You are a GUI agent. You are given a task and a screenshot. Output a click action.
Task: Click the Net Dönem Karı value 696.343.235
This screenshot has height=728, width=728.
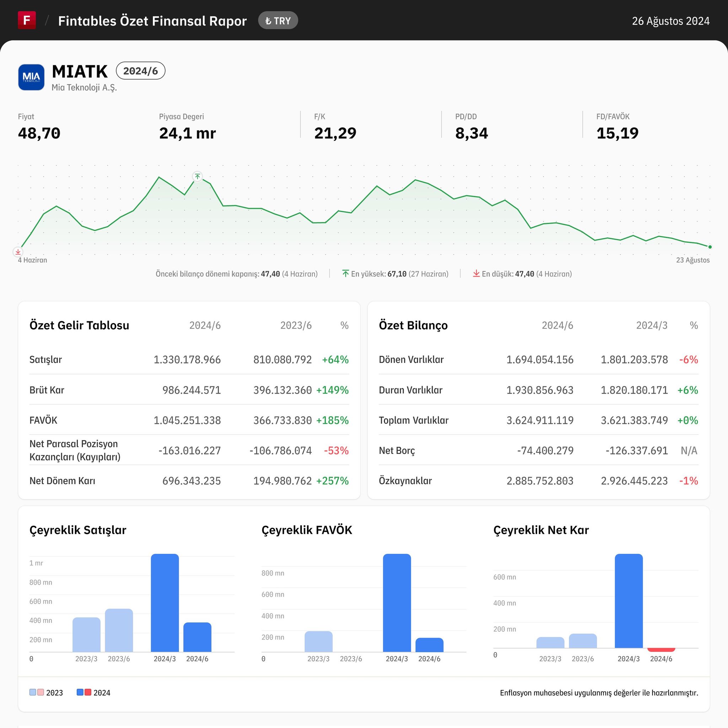tap(192, 481)
